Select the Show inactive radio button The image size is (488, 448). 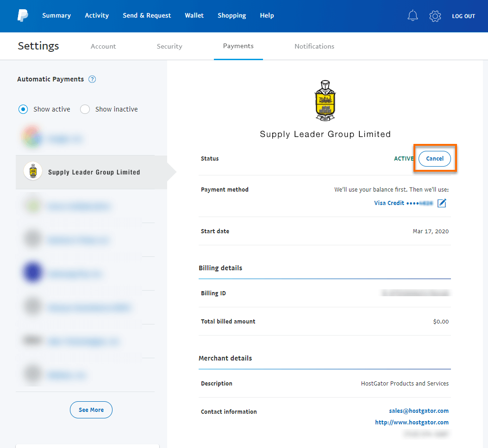pyautogui.click(x=85, y=109)
